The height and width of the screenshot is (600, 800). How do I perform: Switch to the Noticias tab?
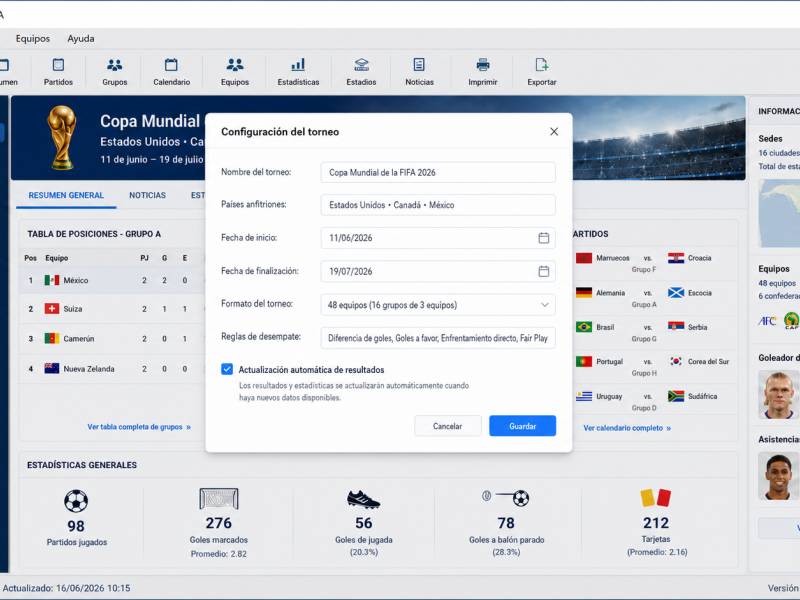pos(147,195)
